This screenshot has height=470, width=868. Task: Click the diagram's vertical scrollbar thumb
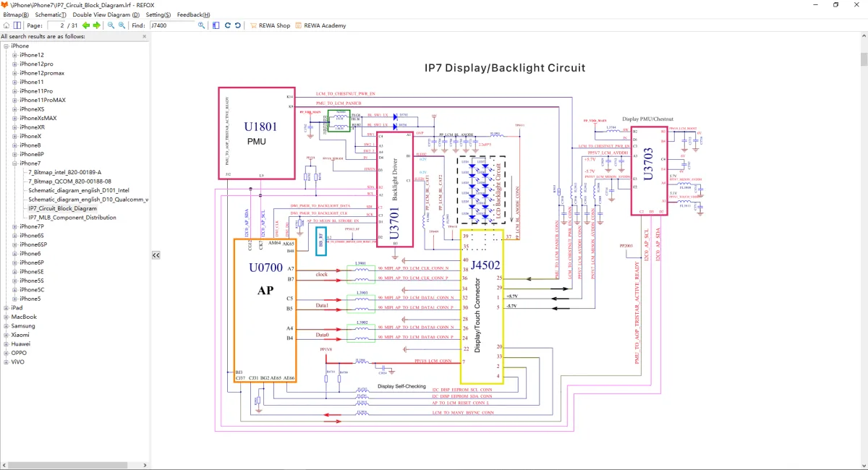864,59
